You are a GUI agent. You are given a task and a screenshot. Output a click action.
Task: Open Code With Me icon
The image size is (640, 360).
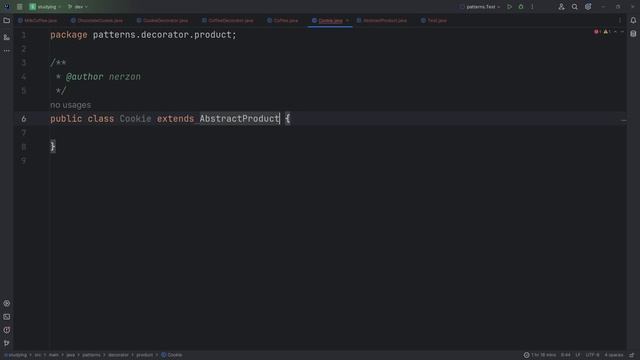click(x=561, y=7)
